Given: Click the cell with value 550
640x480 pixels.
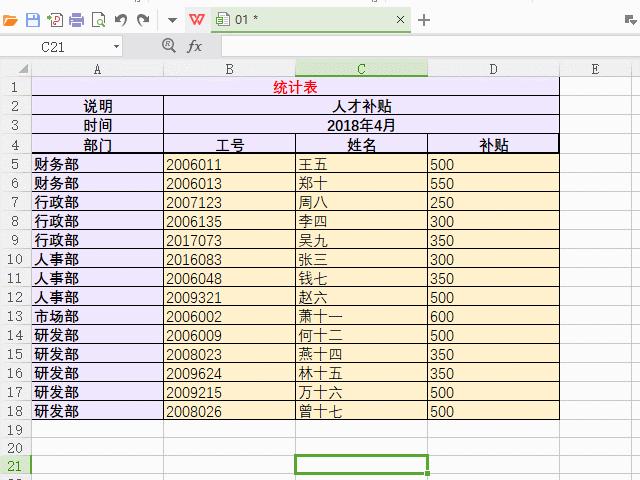Looking at the screenshot, I should pyautogui.click(x=493, y=183).
